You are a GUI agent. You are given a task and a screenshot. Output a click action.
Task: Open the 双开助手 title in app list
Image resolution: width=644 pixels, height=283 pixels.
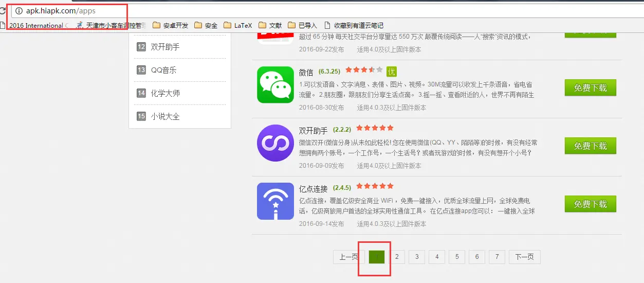(x=313, y=131)
